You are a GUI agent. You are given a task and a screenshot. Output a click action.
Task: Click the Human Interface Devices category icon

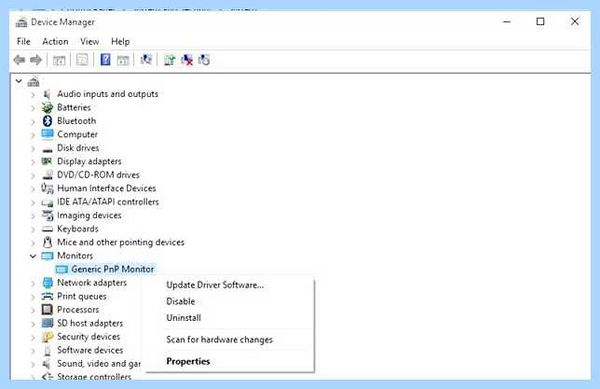coord(47,188)
